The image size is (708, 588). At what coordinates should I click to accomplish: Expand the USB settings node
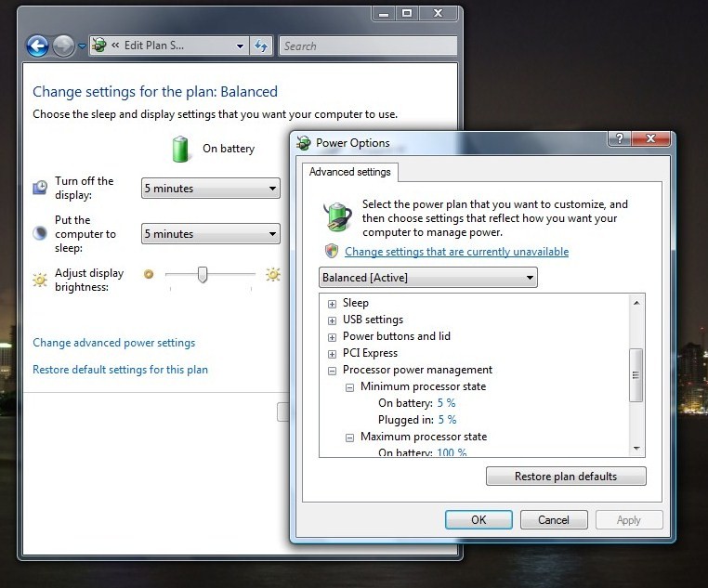332,320
